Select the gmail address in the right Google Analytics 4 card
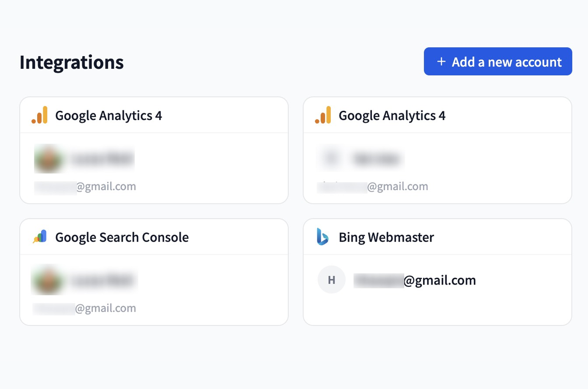The width and height of the screenshot is (588, 389). pos(372,187)
